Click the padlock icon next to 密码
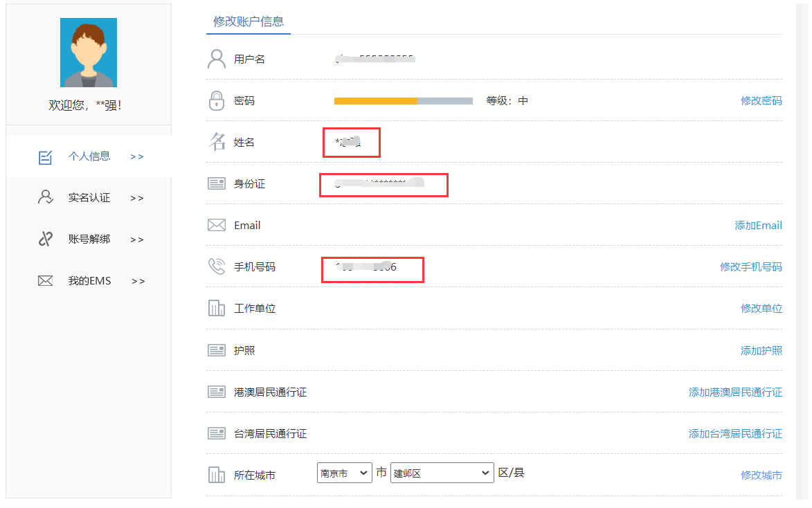Screen dimensions: 812x508 (217, 100)
